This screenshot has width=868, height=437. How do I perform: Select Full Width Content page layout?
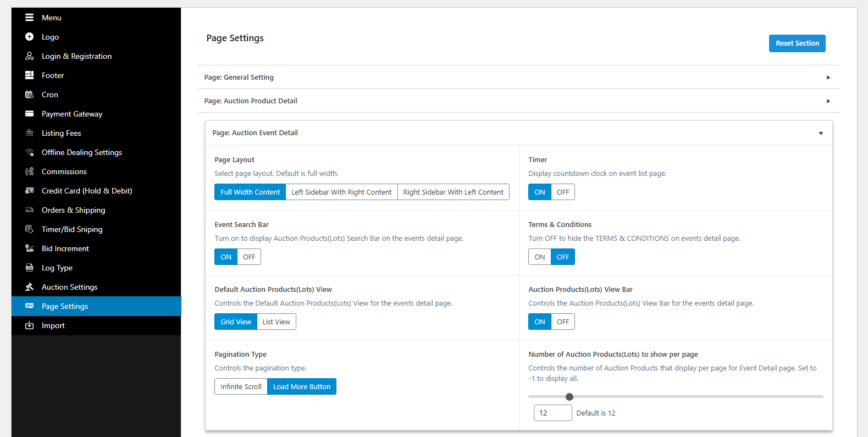pyautogui.click(x=250, y=192)
